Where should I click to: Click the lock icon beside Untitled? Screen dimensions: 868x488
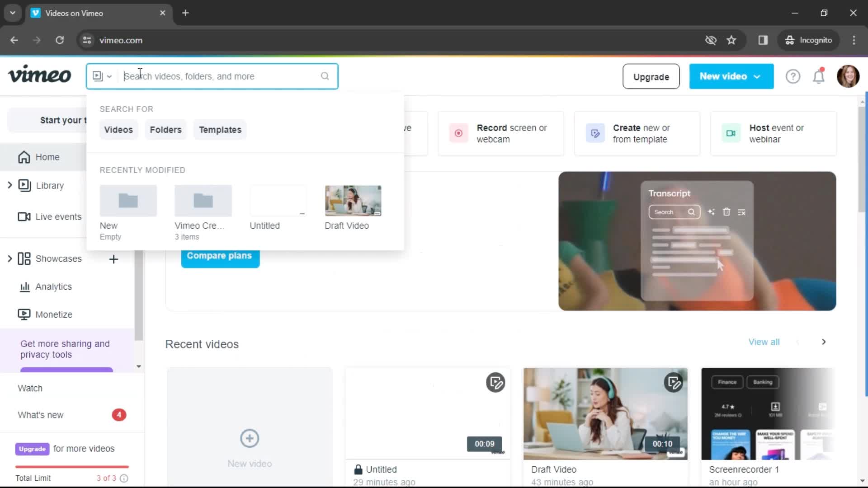tap(358, 469)
